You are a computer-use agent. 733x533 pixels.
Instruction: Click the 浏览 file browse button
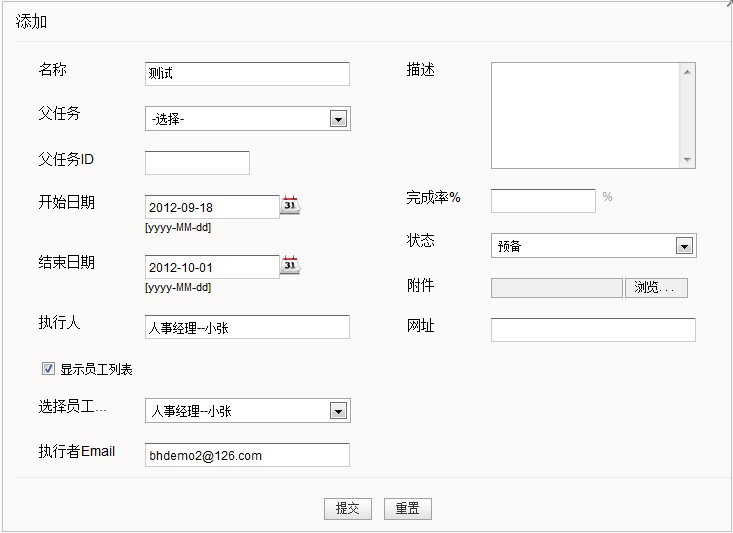(x=656, y=288)
